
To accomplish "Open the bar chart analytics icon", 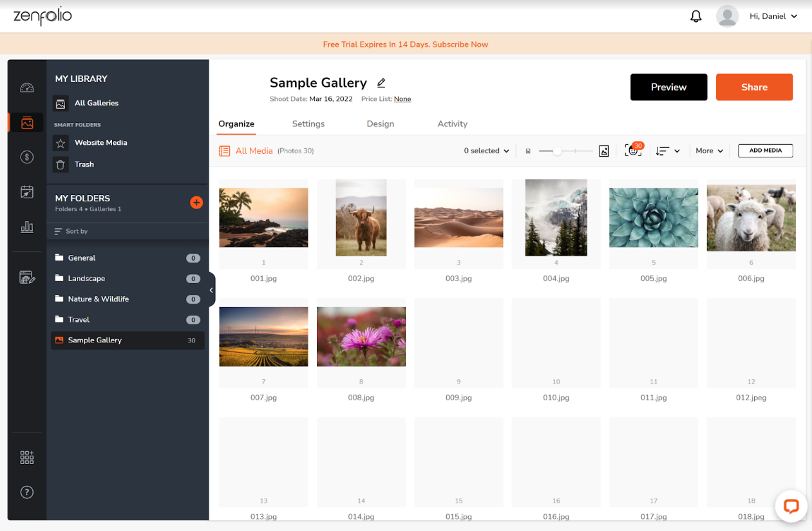I will pyautogui.click(x=26, y=227).
